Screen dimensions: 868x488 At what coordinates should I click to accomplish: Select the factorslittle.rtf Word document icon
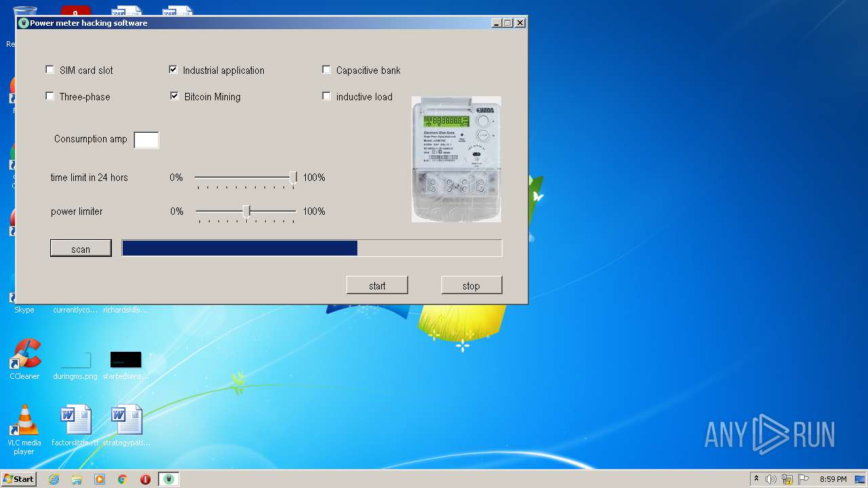(x=75, y=420)
